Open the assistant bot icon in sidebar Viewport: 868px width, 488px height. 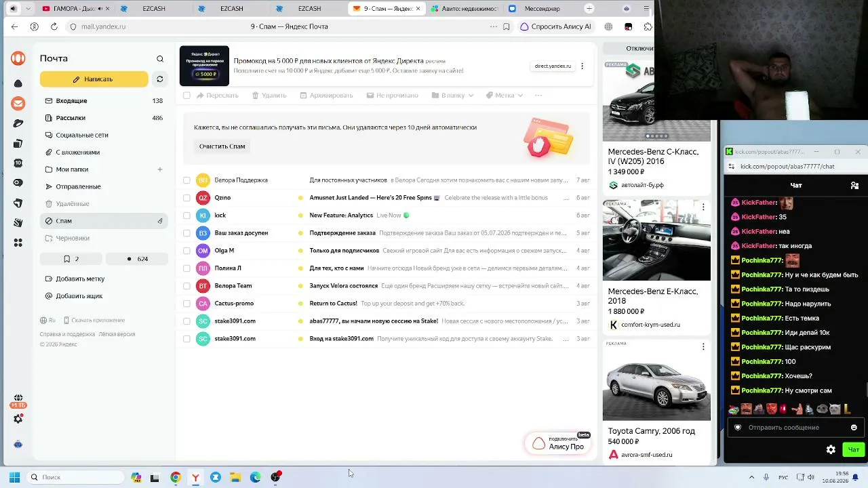click(x=18, y=444)
